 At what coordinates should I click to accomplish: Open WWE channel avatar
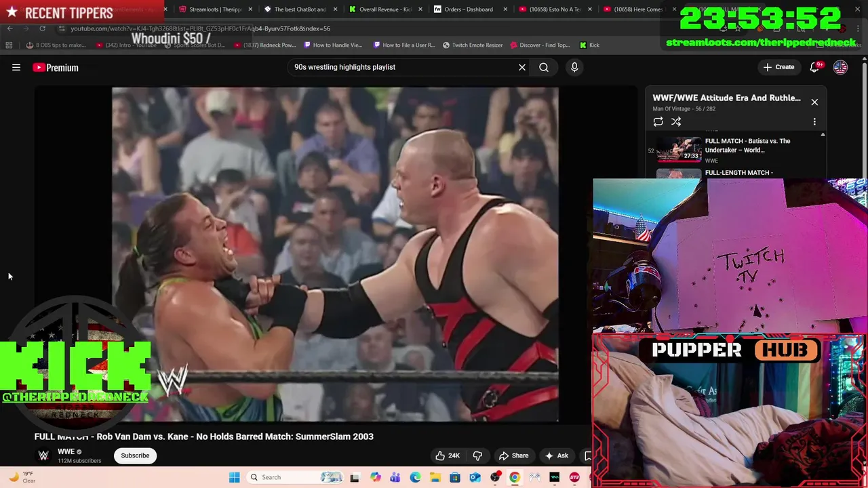coord(43,455)
